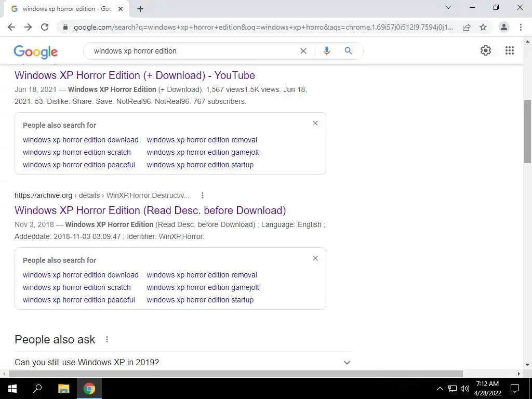Click the horizontal scrollbar thumb

pyautogui.click(x=236, y=374)
